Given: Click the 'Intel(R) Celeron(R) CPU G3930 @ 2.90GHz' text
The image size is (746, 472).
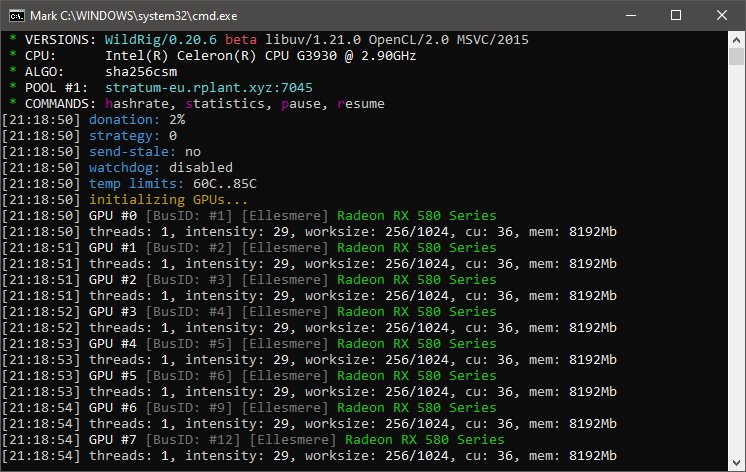Looking at the screenshot, I should (261, 56).
